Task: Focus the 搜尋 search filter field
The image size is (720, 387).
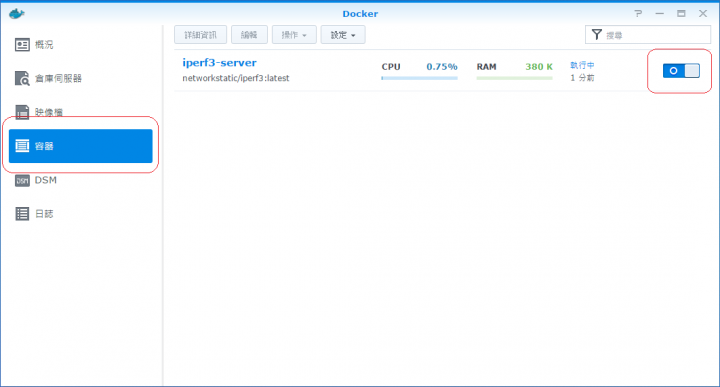Action: [648, 35]
